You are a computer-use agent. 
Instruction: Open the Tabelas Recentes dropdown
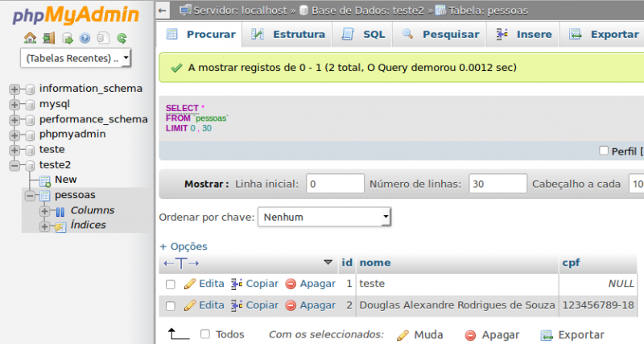(76, 59)
